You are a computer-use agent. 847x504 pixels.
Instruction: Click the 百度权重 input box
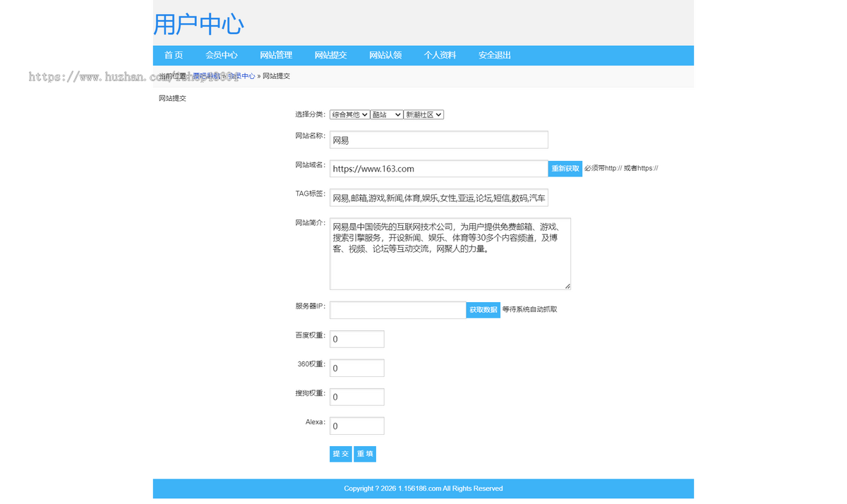click(x=357, y=339)
